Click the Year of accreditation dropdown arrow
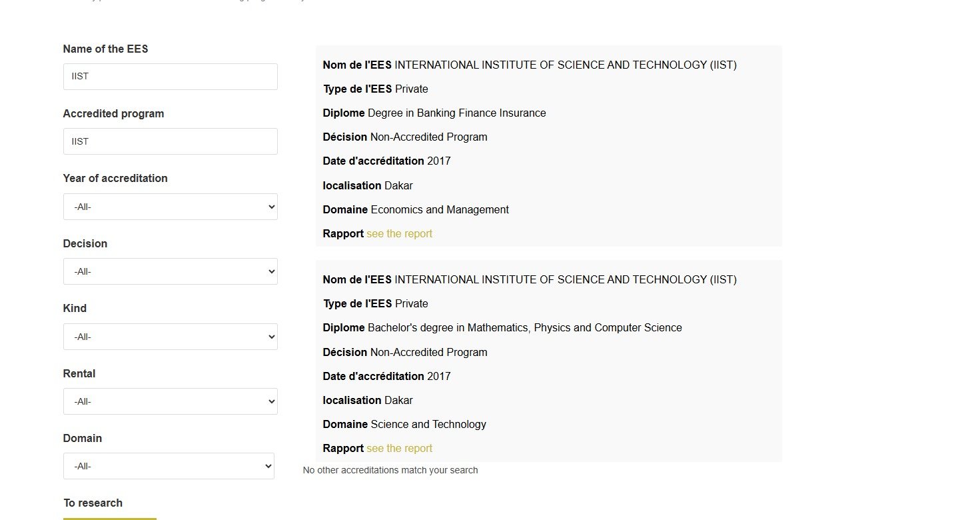980x520 pixels. pos(269,207)
